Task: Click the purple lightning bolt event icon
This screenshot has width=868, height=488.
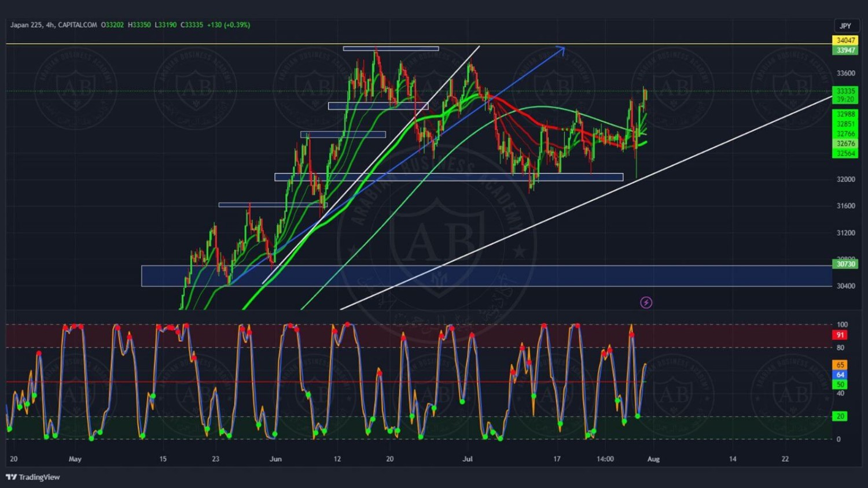Action: tap(646, 302)
